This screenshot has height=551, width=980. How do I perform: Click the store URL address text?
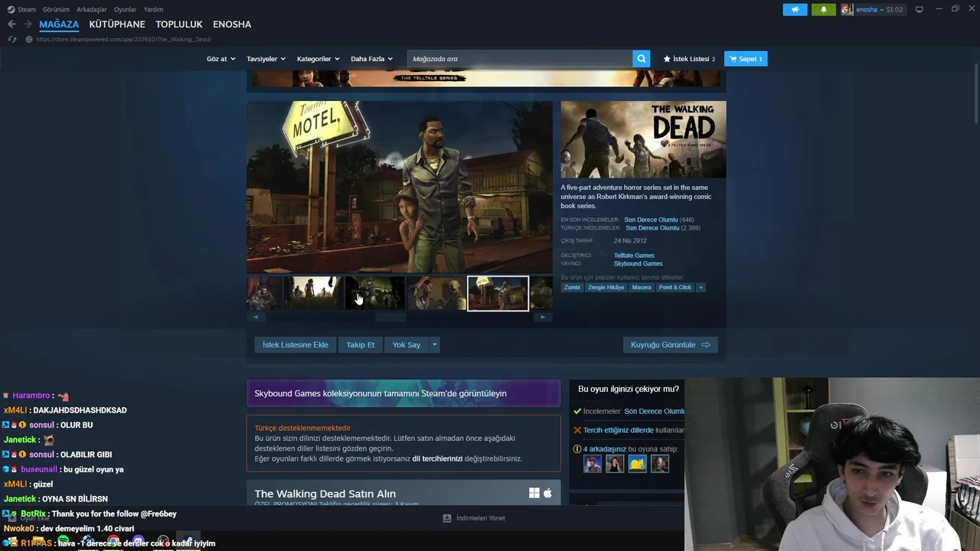pos(123,39)
